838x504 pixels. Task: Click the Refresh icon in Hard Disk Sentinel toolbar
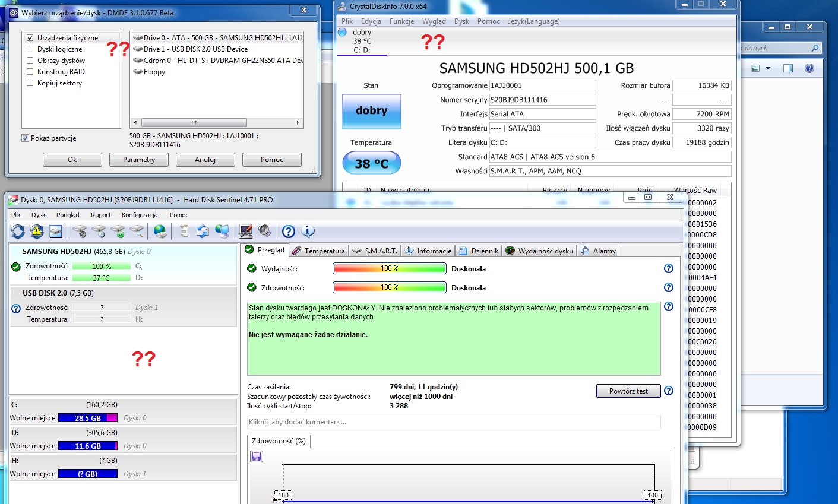click(x=18, y=232)
